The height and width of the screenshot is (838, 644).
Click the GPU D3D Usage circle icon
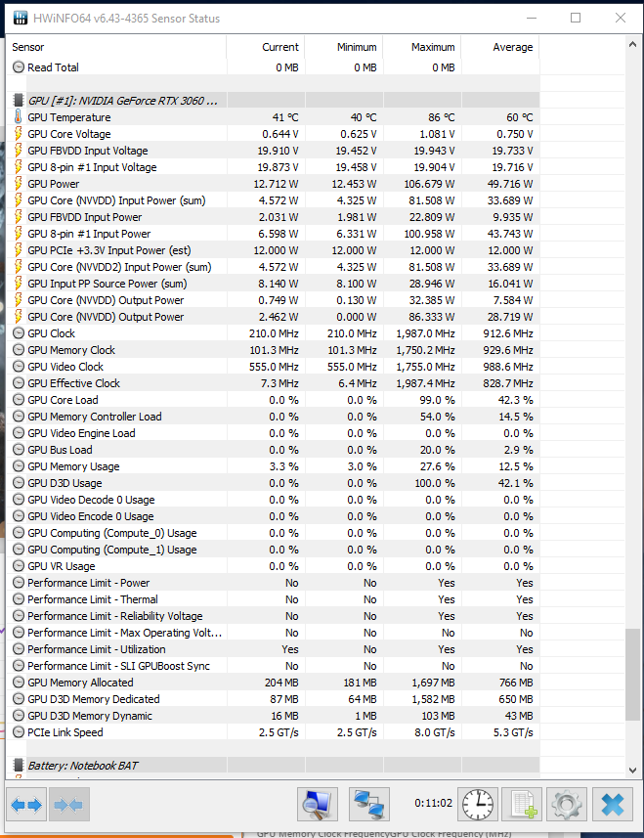pyautogui.click(x=19, y=483)
